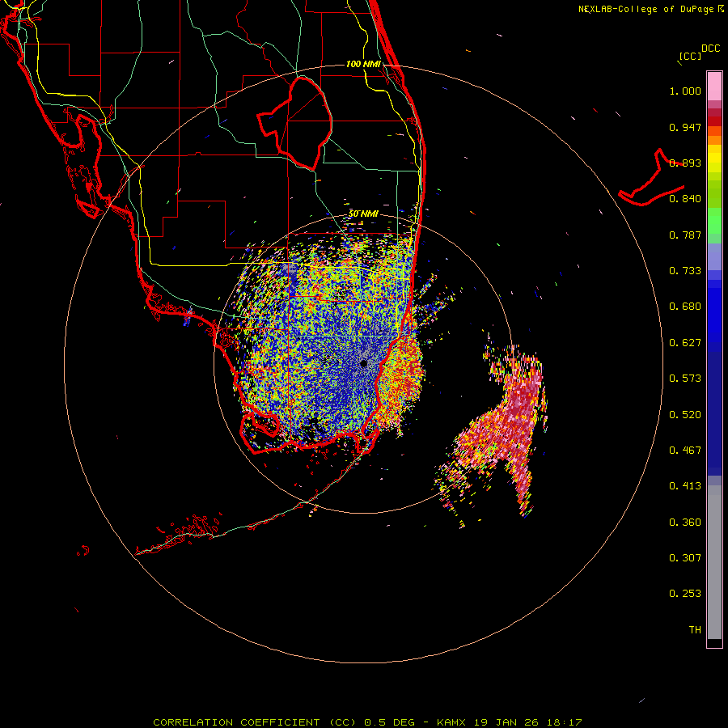Click the [CC] scale unit label
This screenshot has width=728, height=728.
(x=690, y=56)
